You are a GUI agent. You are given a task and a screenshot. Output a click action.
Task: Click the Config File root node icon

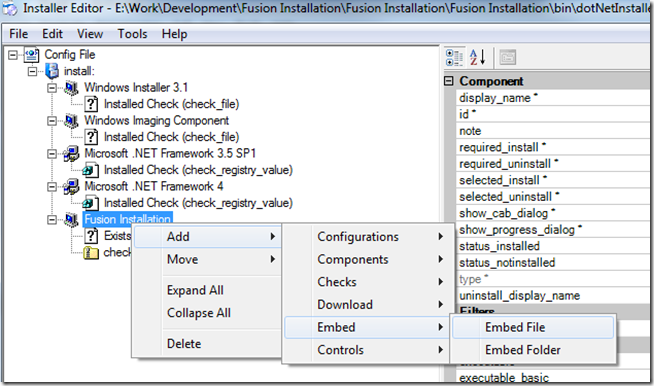[x=32, y=55]
